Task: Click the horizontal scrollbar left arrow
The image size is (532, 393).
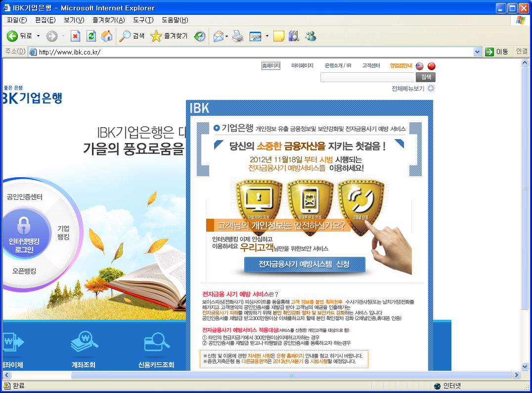Action: pos(7,375)
